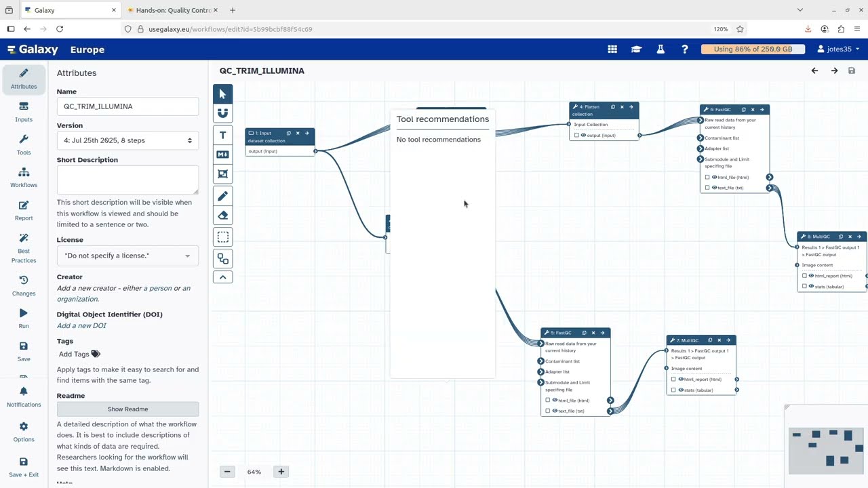Open the Changes sidebar panel
Image resolution: width=868 pixels, height=488 pixels.
click(x=24, y=286)
